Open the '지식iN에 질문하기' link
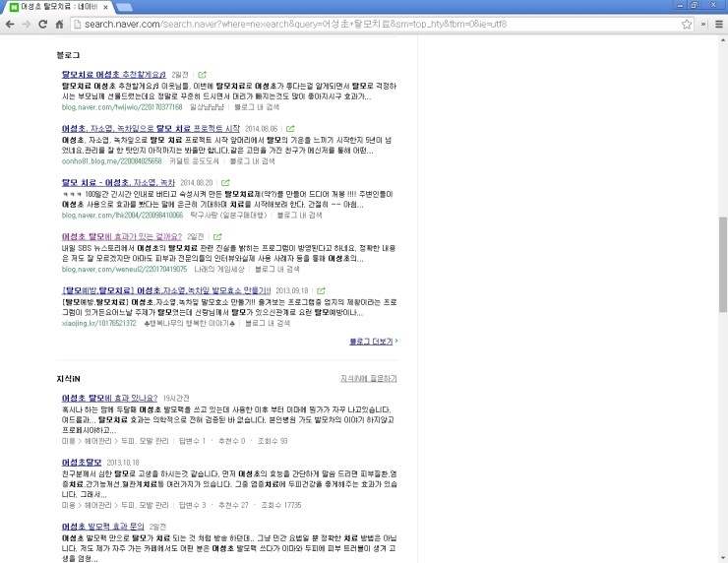This screenshot has height=563, width=728. coord(368,378)
